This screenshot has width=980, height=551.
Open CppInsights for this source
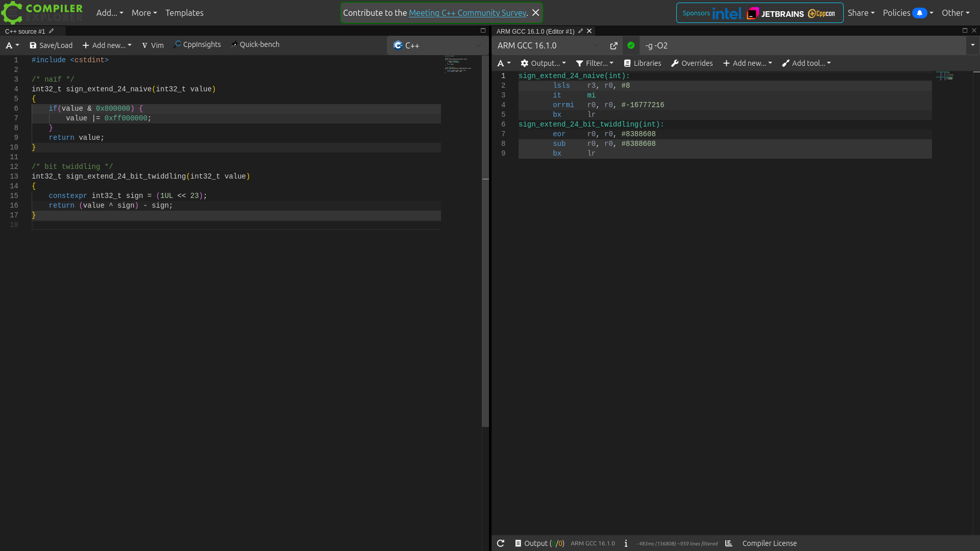197,44
